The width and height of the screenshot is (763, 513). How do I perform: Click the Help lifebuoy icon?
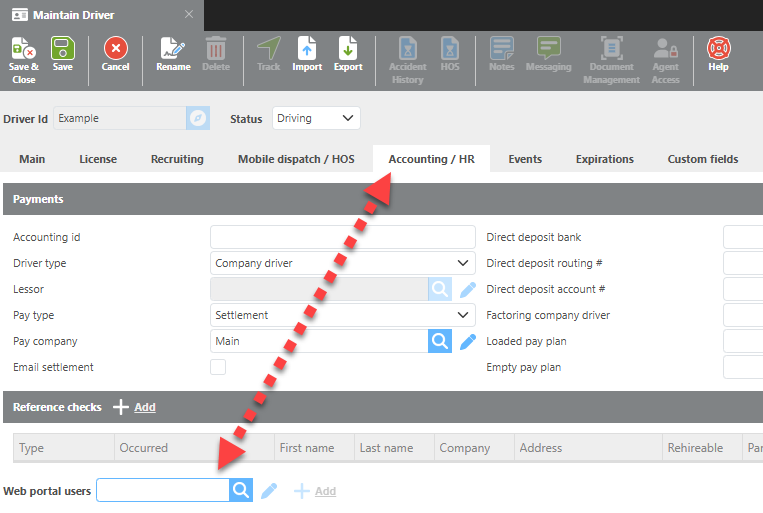click(x=718, y=48)
